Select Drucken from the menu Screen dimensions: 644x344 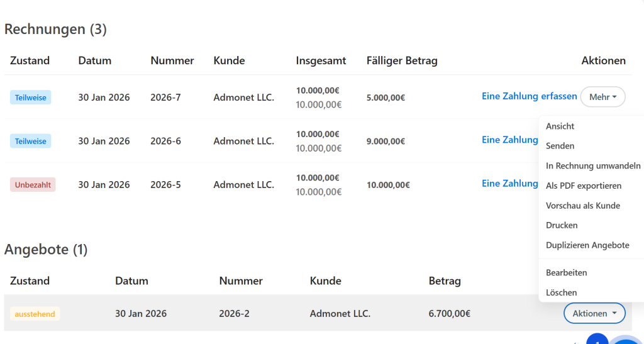click(562, 225)
